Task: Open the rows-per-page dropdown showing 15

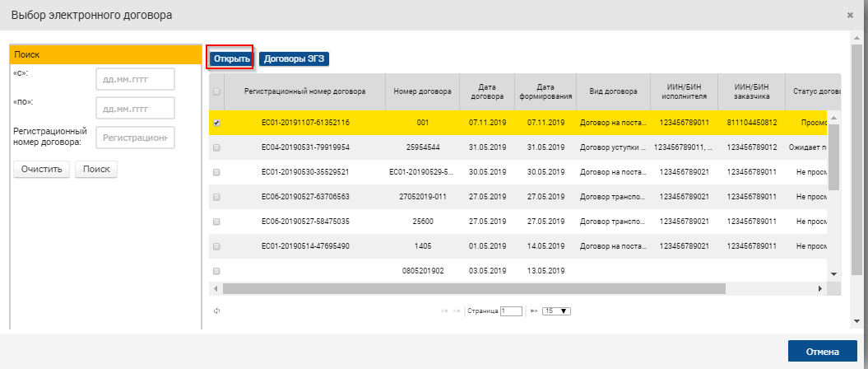Action: click(557, 311)
